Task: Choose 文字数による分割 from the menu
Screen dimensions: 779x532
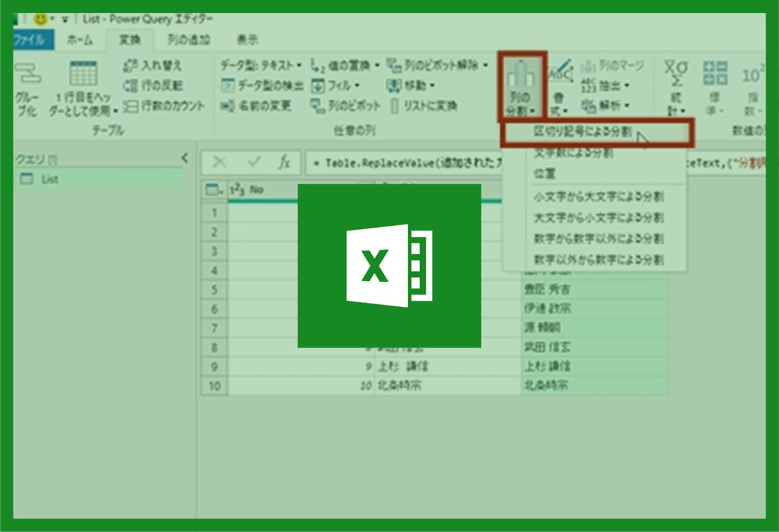Action: (x=573, y=154)
